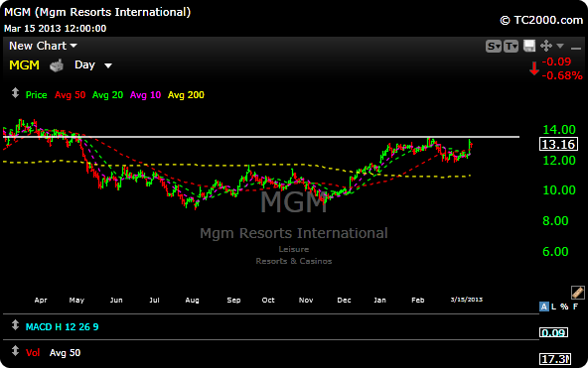The width and height of the screenshot is (588, 368).
Task: Toggle the A arithmetic scale option
Action: coord(543,307)
